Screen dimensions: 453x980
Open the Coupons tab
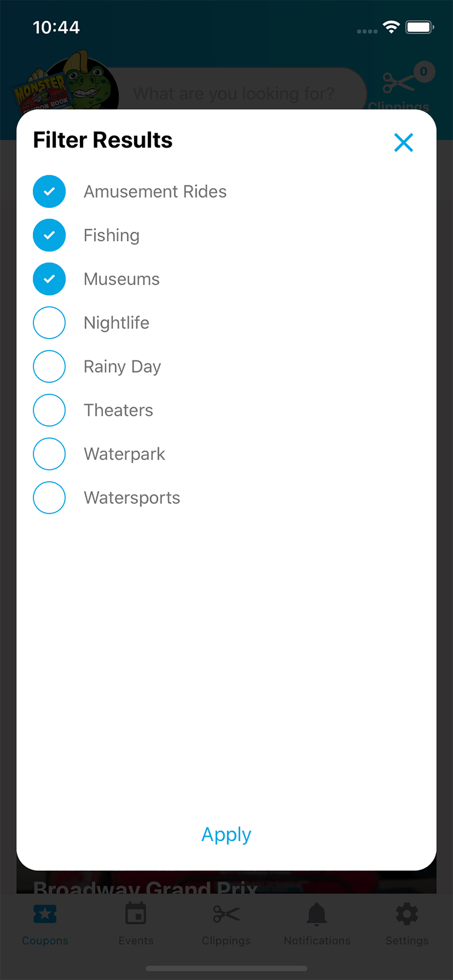click(x=45, y=923)
